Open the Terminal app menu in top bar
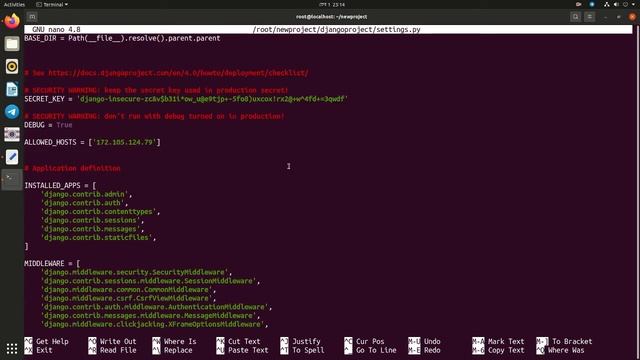The image size is (640, 360). tap(52, 4)
